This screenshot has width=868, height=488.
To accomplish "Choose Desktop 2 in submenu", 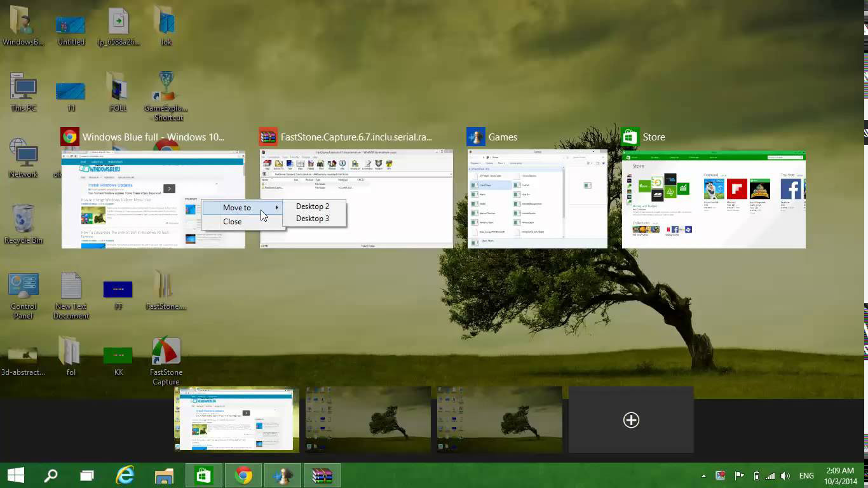I will tap(313, 207).
